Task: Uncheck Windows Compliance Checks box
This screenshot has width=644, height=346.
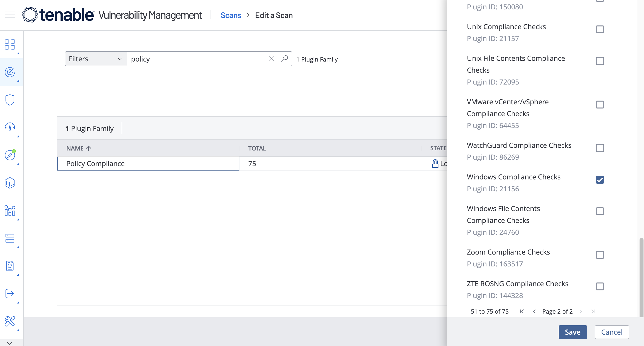Action: pyautogui.click(x=600, y=180)
